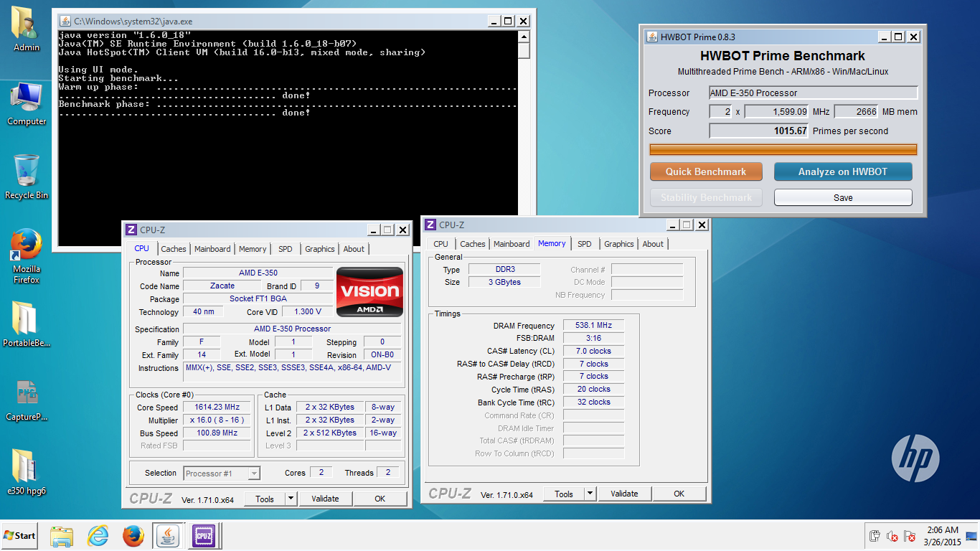
Task: Run the Quick Benchmark in HWBOT Prime
Action: (x=706, y=171)
